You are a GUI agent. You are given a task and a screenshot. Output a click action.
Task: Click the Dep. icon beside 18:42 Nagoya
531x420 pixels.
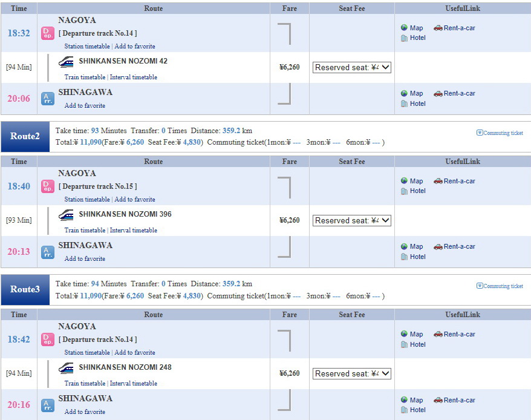(48, 340)
